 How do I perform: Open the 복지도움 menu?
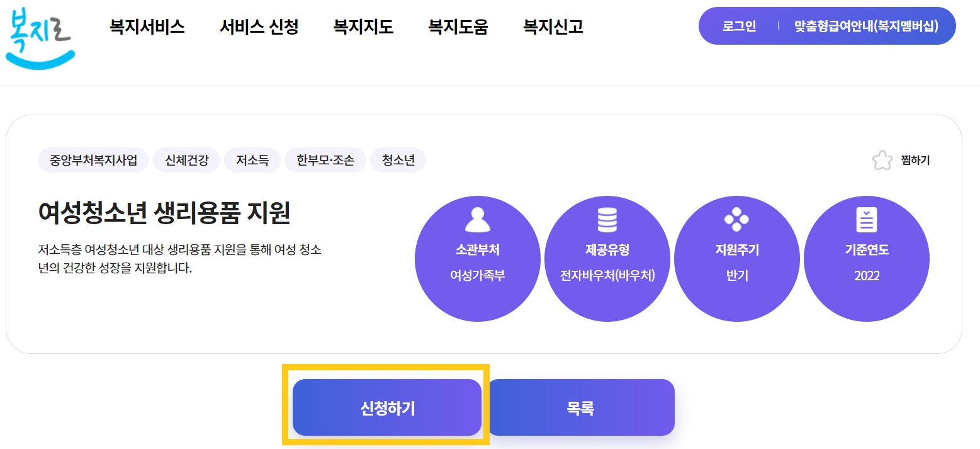tap(458, 27)
